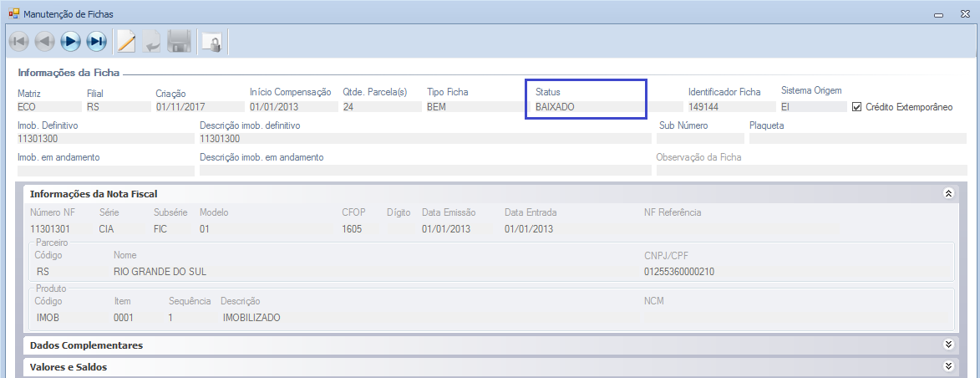The image size is (980, 378).
Task: Click Descrição imob. definitivo field
Action: [425, 138]
